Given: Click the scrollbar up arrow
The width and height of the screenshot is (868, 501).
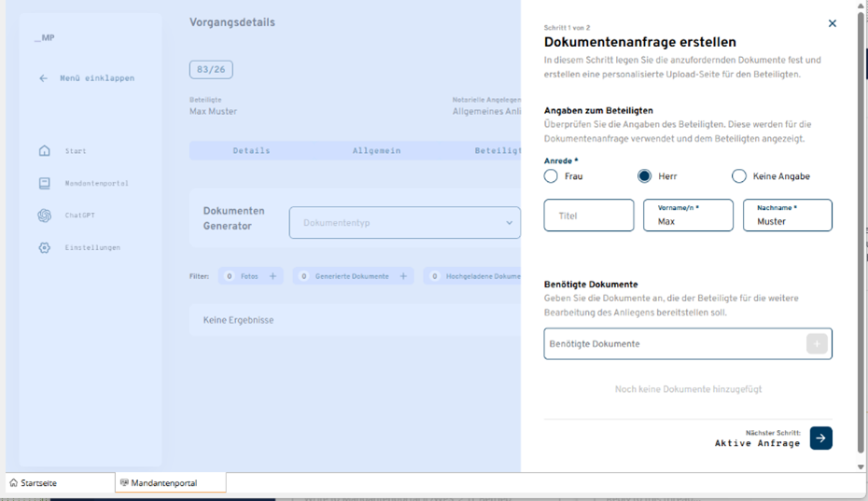Looking at the screenshot, I should pos(861,5).
